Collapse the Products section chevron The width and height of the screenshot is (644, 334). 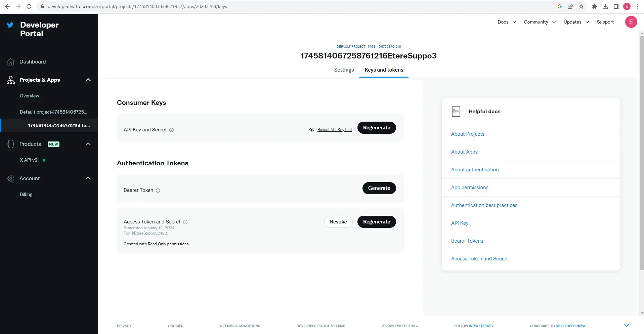click(x=88, y=144)
